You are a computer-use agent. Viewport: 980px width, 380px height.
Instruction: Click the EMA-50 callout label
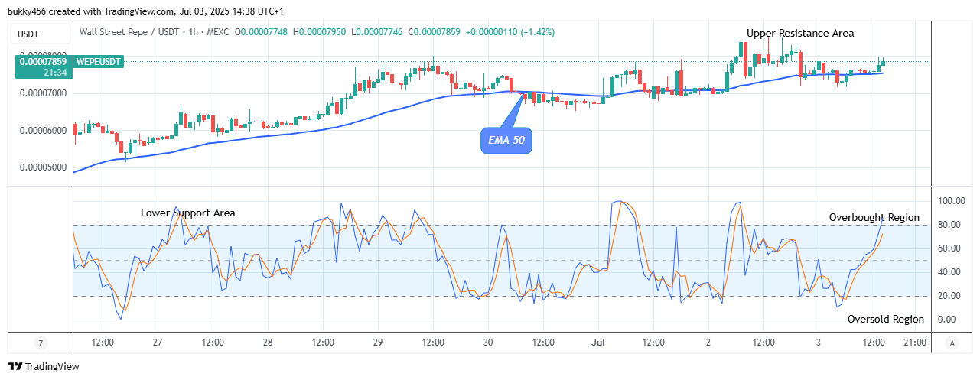(x=506, y=141)
